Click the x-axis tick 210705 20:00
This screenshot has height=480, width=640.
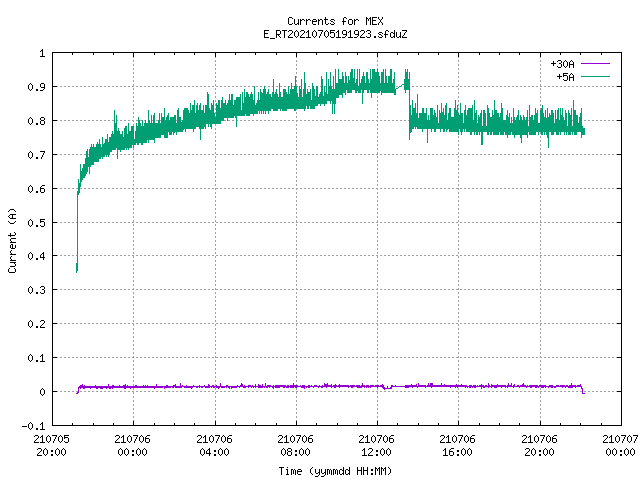(x=51, y=445)
